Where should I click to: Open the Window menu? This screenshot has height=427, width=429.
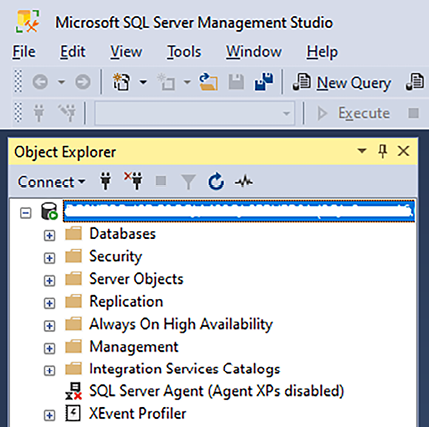click(x=254, y=52)
